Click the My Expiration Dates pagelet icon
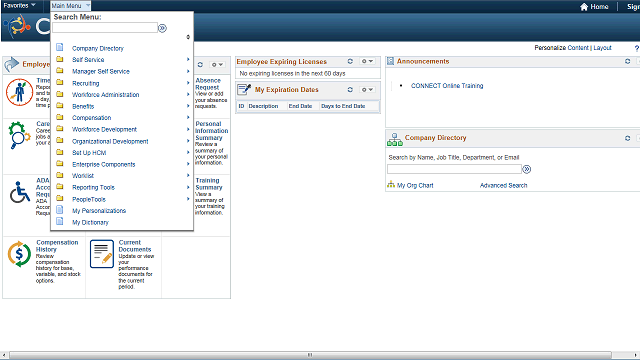Screen dimensions: 640x360 pos(244,89)
